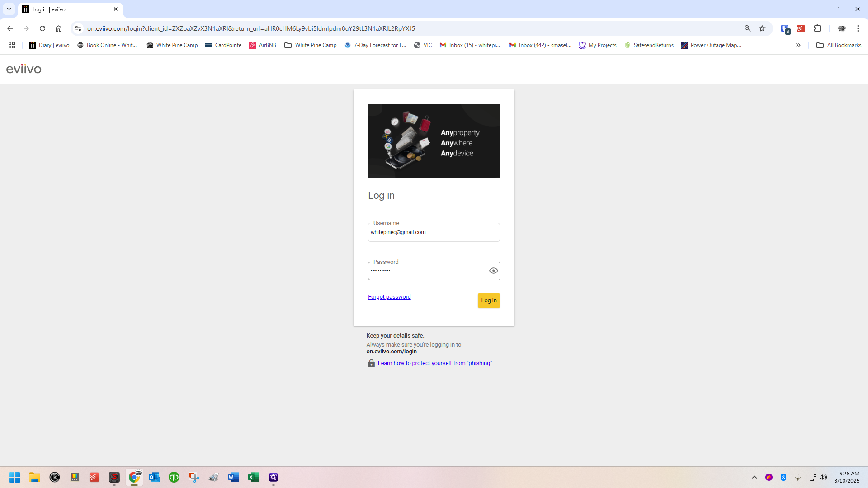Image resolution: width=868 pixels, height=488 pixels.
Task: Open the red Todoist extension icon
Action: coord(801,28)
